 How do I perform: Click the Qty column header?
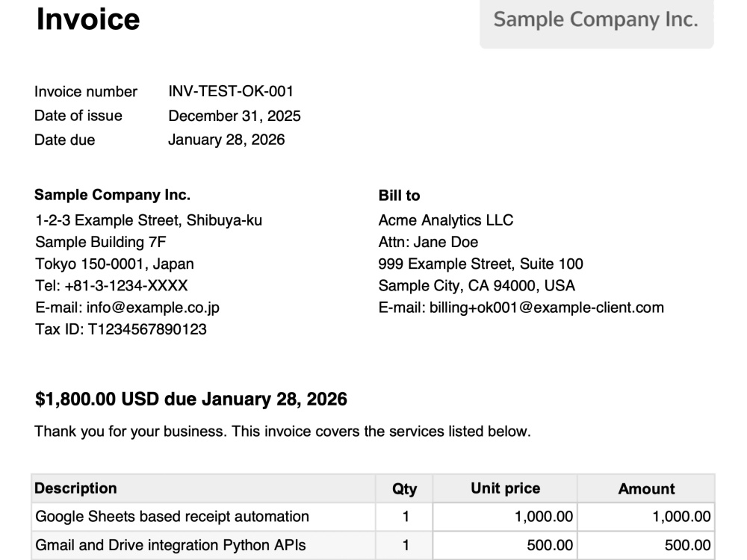point(404,488)
